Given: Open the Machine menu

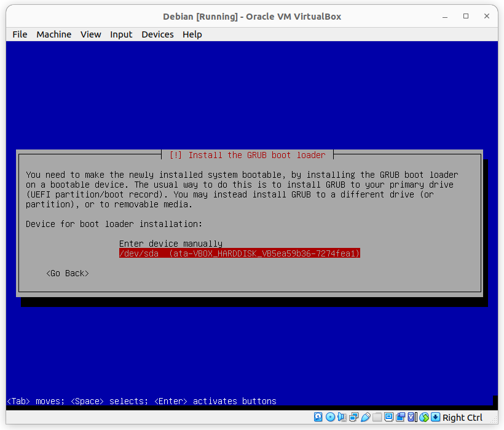Looking at the screenshot, I should pyautogui.click(x=53, y=34).
